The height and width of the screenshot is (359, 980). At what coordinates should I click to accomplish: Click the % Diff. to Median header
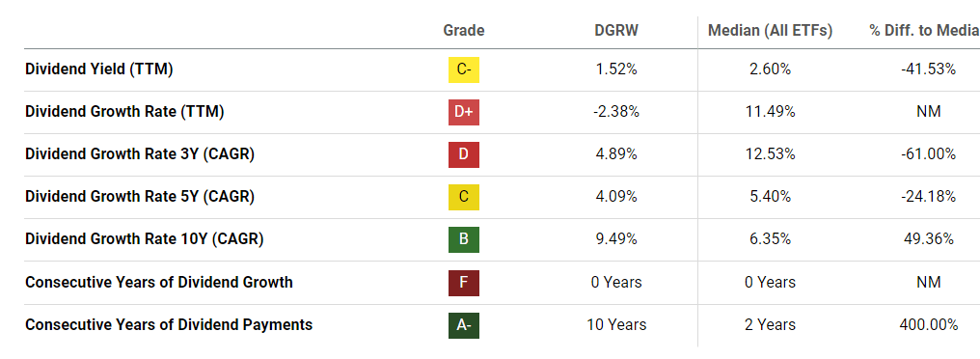(924, 31)
